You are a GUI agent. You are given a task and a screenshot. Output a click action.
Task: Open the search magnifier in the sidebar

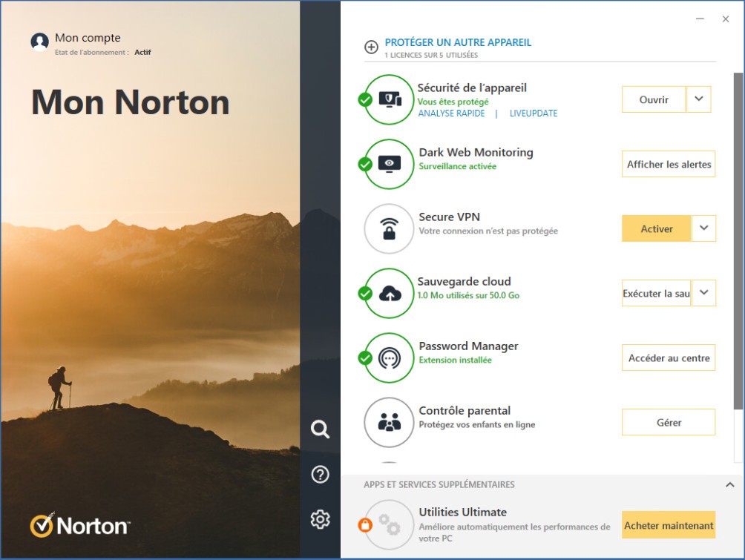(321, 429)
